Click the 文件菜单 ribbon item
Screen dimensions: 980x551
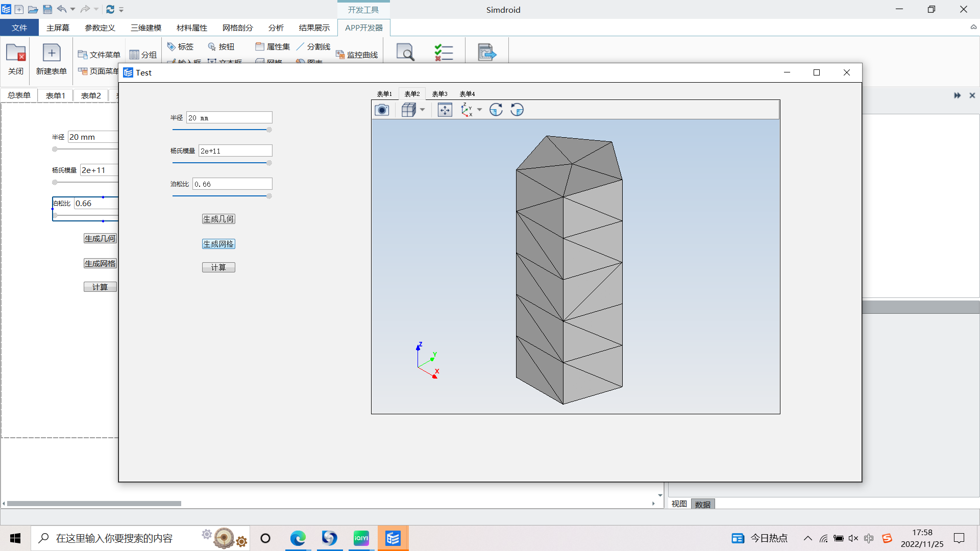(99, 55)
